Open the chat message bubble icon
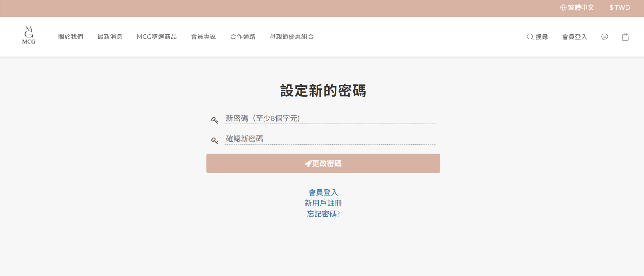 (605, 37)
